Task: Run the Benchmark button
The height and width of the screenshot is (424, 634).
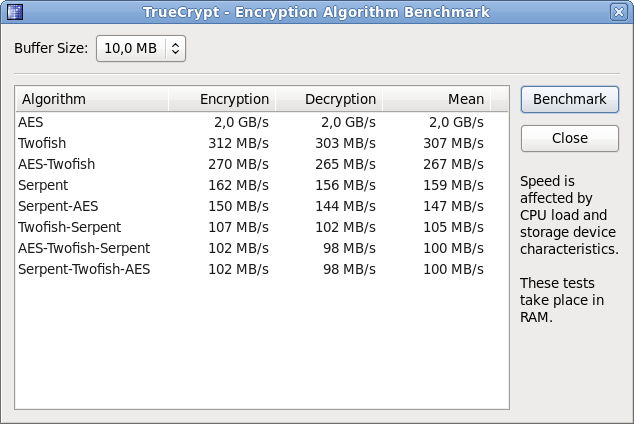Action: tap(570, 99)
